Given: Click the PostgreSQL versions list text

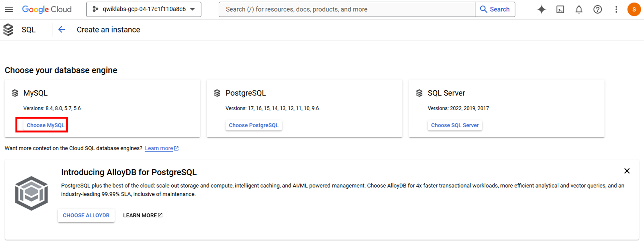Looking at the screenshot, I should coord(272,108).
